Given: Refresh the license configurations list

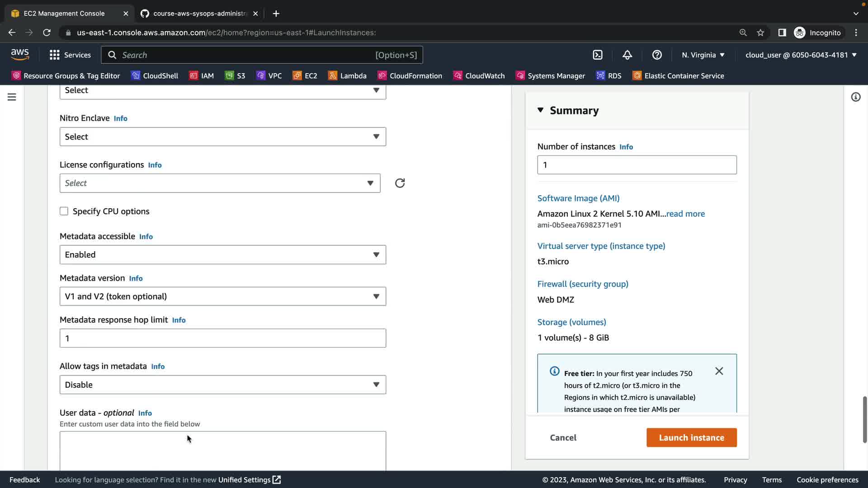Looking at the screenshot, I should [400, 183].
